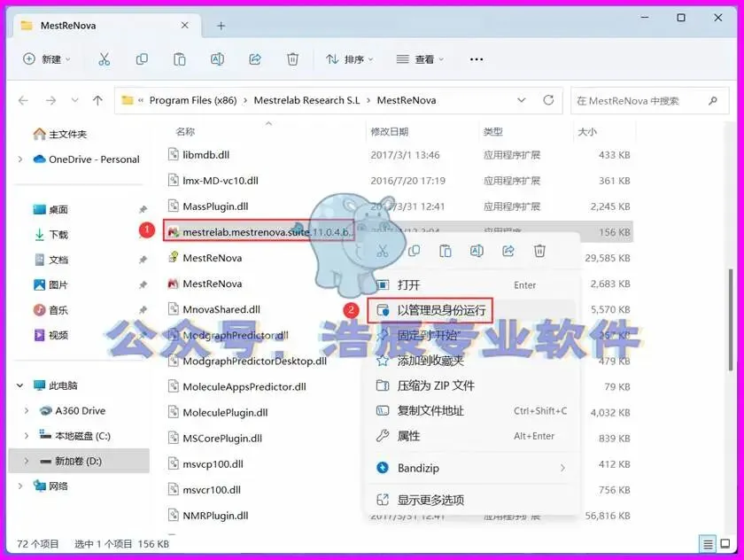Image resolution: width=744 pixels, height=560 pixels.
Task: Sort by the 类型 column header
Action: [x=493, y=131]
